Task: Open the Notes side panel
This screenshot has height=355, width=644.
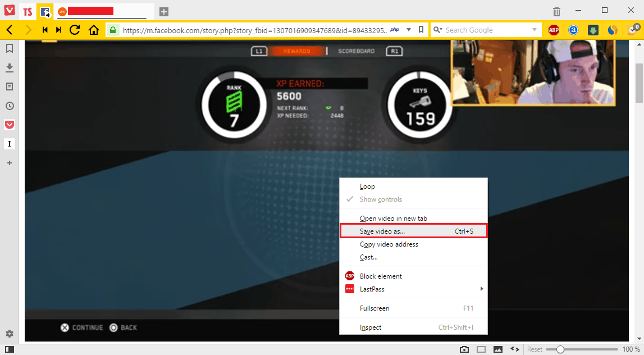Action: [x=10, y=87]
